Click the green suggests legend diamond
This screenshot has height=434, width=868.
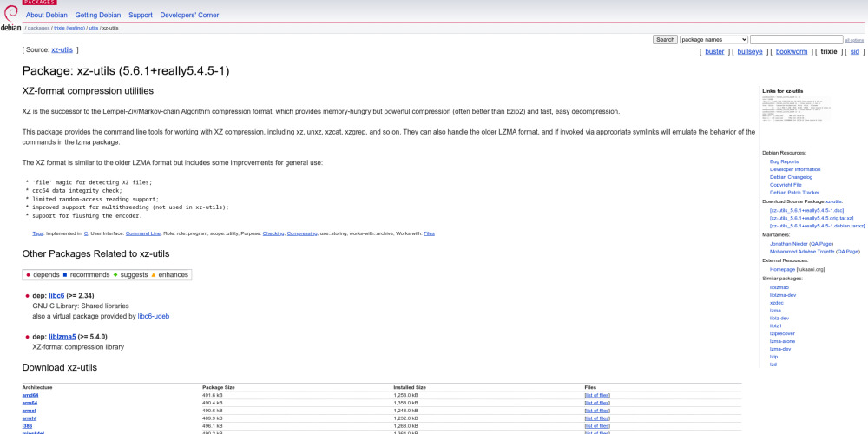click(115, 274)
